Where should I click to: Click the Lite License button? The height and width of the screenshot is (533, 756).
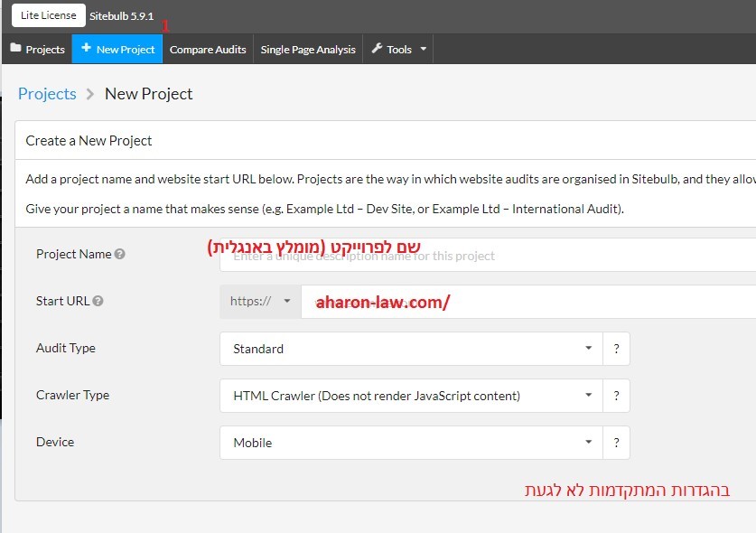(x=48, y=15)
